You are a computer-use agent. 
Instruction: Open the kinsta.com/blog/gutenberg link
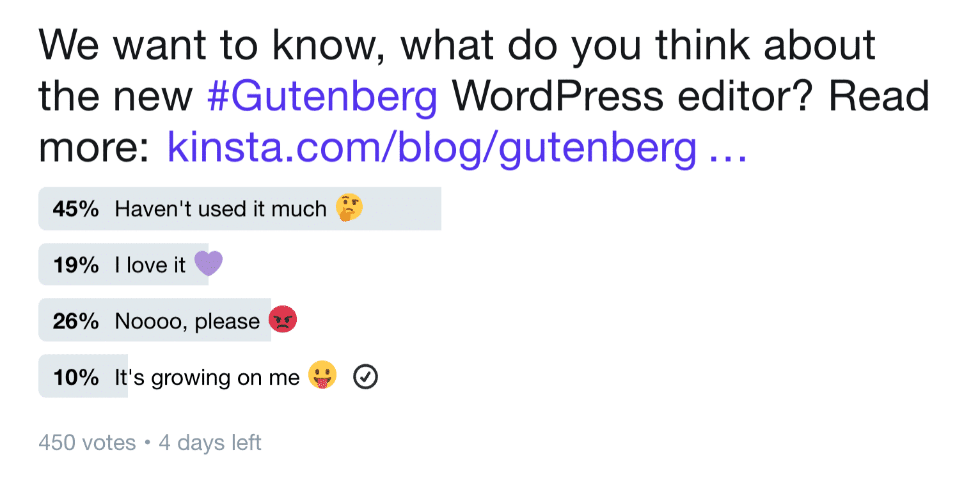(x=429, y=147)
